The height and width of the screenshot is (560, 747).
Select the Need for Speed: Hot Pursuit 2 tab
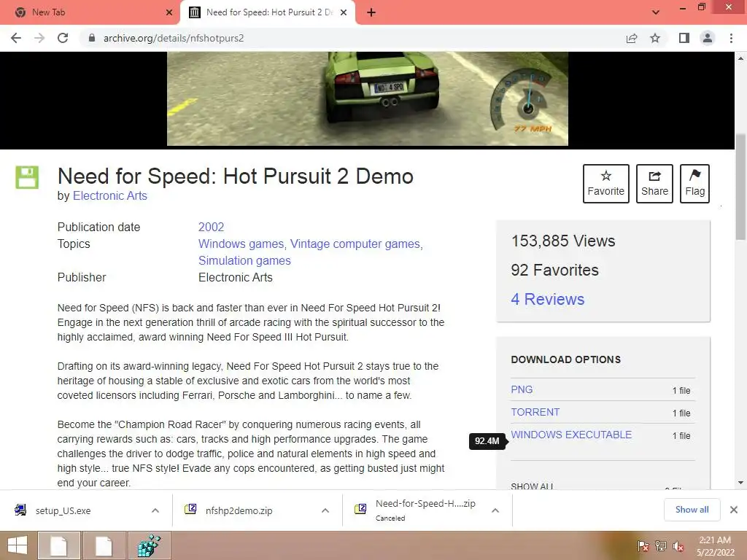[267, 12]
